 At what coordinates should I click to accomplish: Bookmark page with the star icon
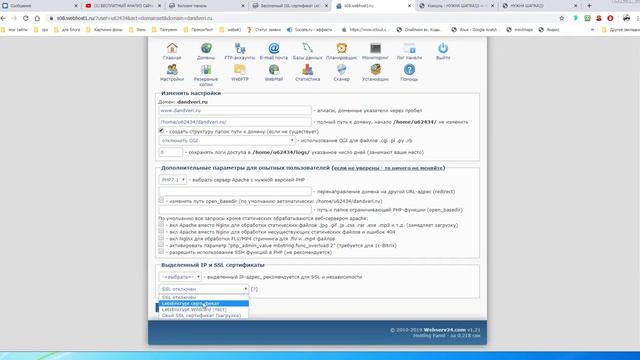(562, 18)
